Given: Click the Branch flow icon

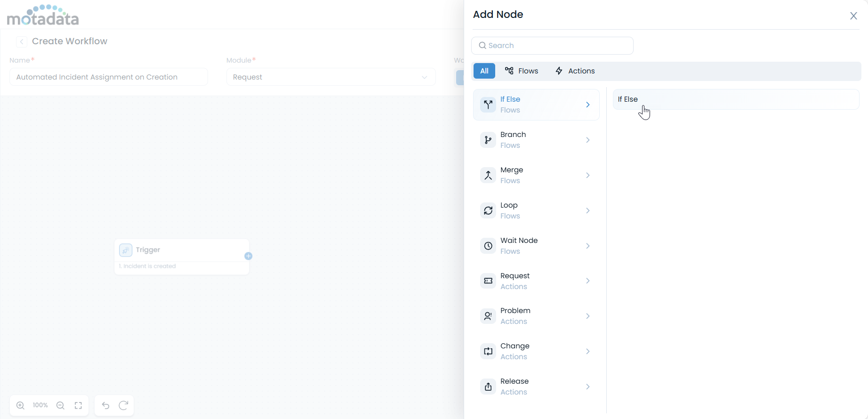Looking at the screenshot, I should click(x=488, y=140).
